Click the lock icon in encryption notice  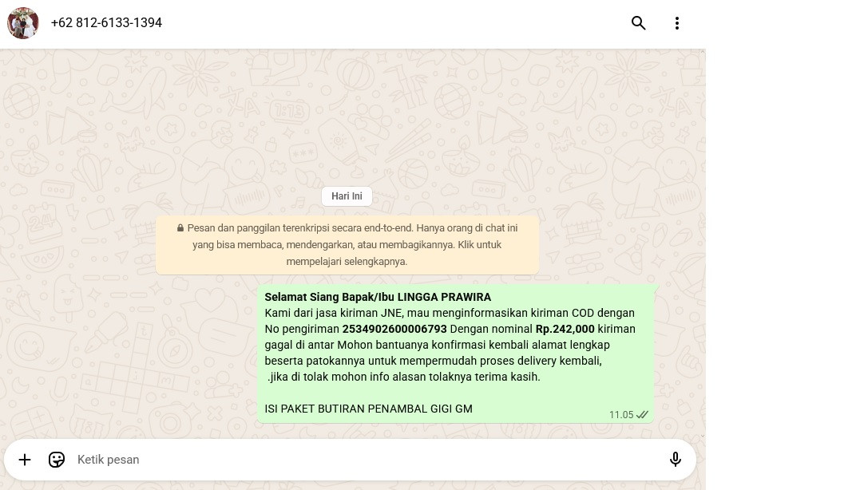[180, 228]
